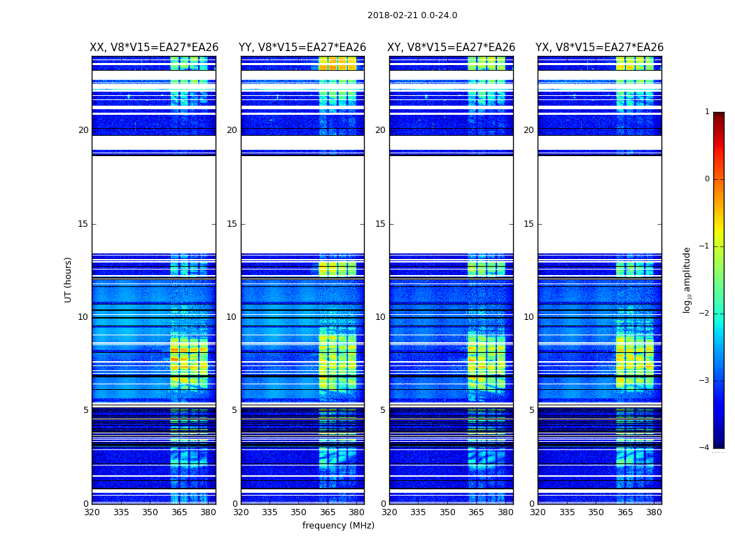Click the colorbar tick label 0

(707, 179)
